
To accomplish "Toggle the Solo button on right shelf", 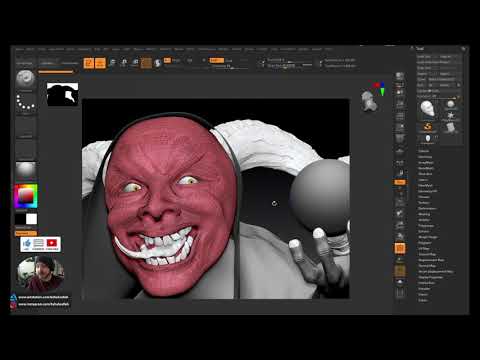I will pos(400,282).
